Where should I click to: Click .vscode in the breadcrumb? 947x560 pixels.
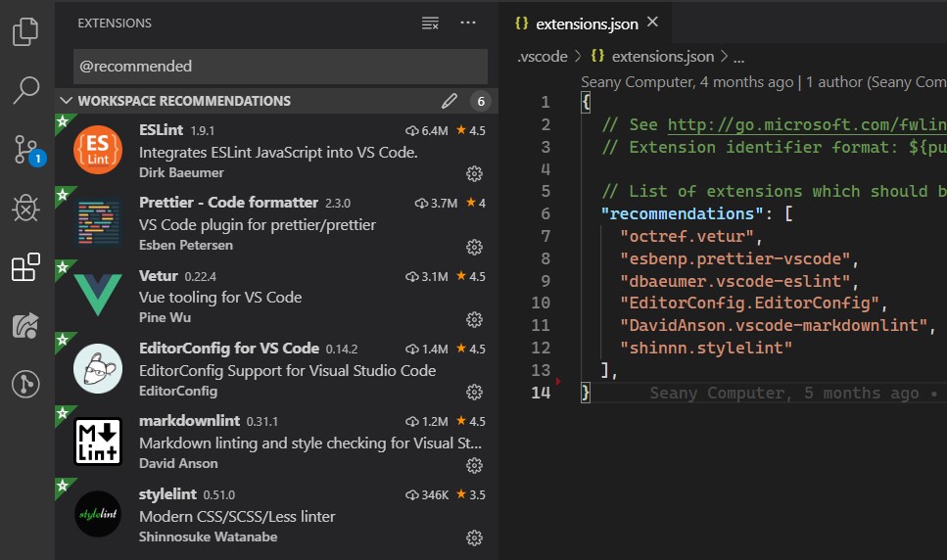point(543,57)
